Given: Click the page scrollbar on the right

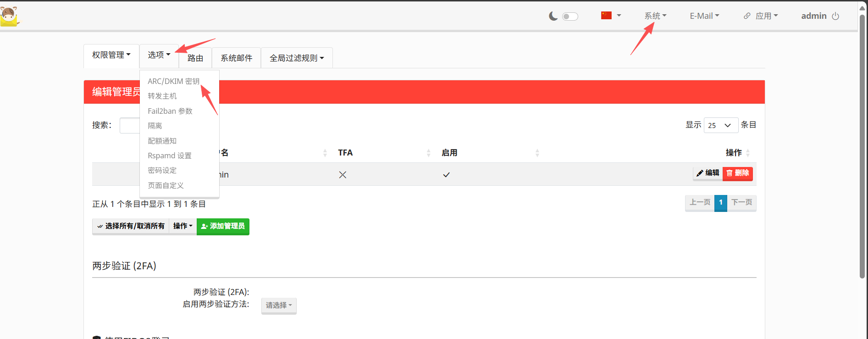Looking at the screenshot, I should coord(862,147).
